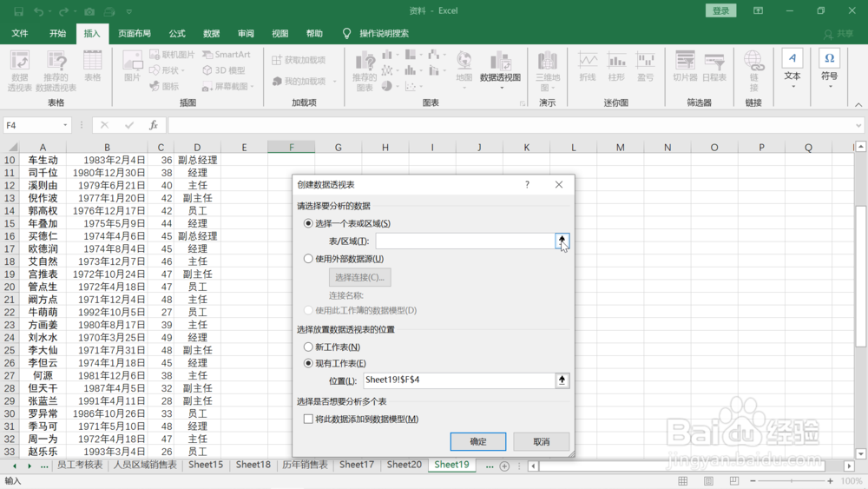This screenshot has width=868, height=489.
Task: Collapse range selector for Table/Range field
Action: [562, 241]
